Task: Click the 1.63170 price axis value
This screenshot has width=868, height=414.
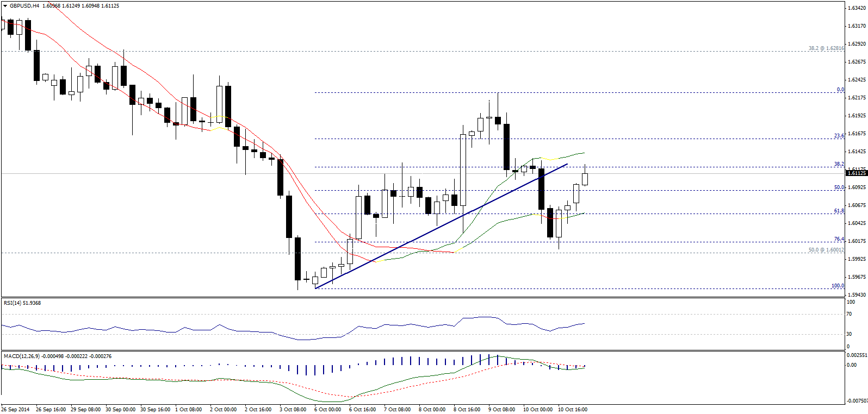Action: pyautogui.click(x=857, y=26)
